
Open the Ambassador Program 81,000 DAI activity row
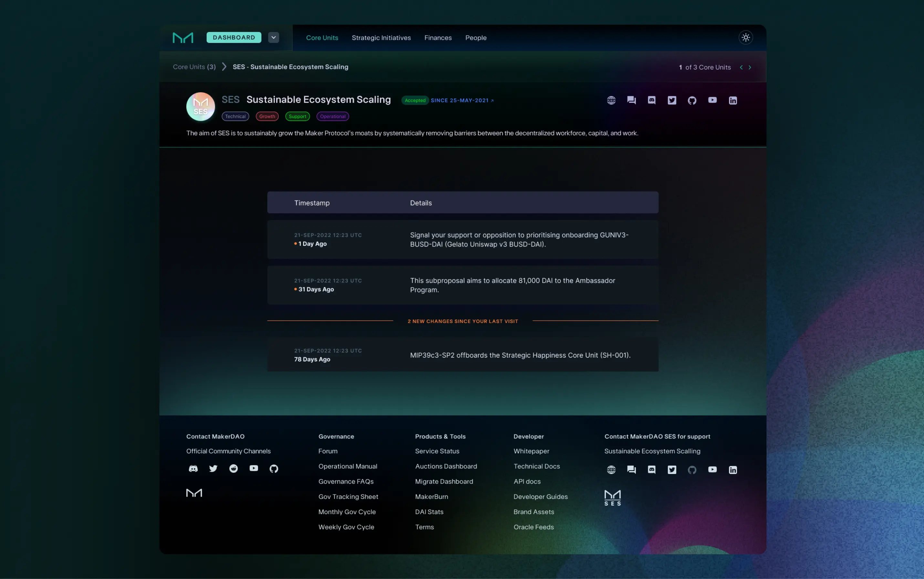coord(462,285)
